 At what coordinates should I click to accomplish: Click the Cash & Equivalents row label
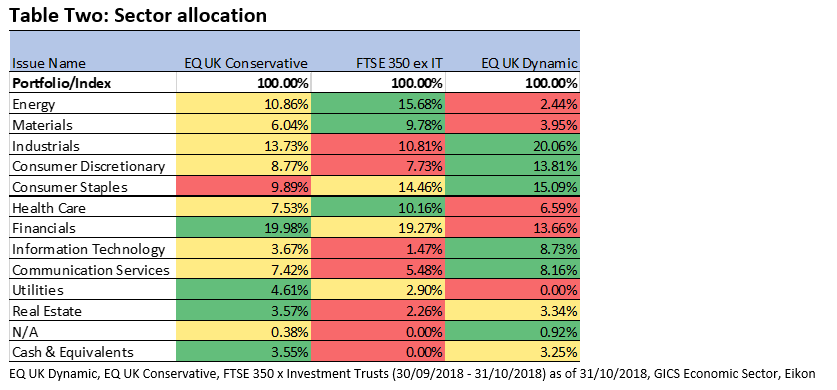(73, 353)
